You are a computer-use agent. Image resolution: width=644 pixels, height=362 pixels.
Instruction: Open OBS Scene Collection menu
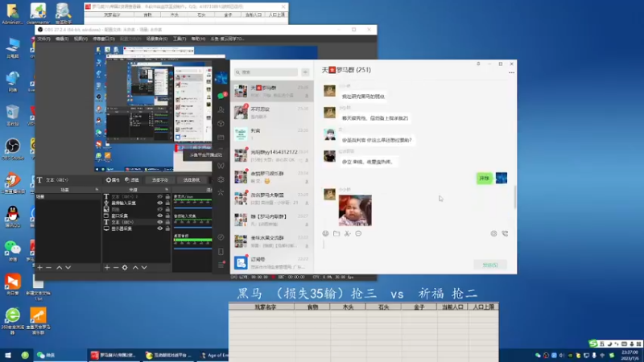click(x=157, y=39)
